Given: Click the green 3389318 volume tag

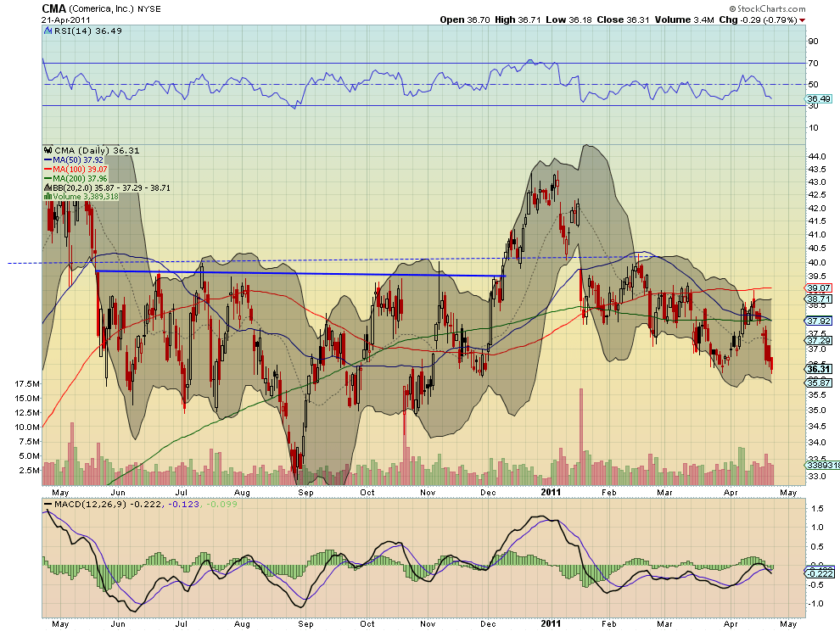Looking at the screenshot, I should coord(822,465).
